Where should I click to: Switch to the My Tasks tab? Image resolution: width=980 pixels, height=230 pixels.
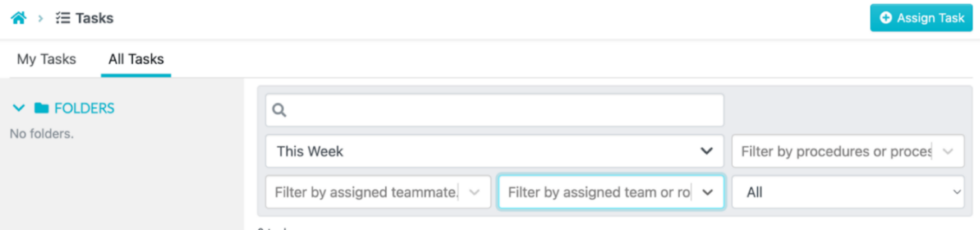(46, 59)
